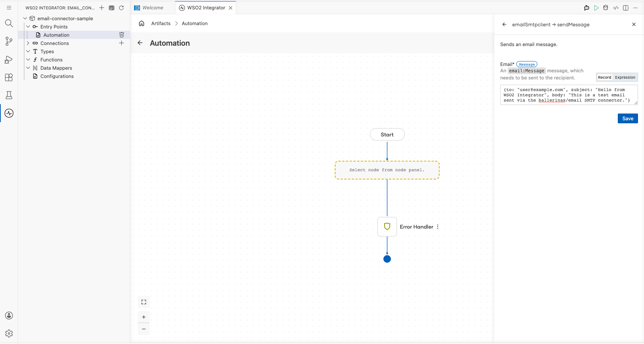Screen dimensions: 644x344
Task: Show source code with the code brackets icon
Action: click(616, 7)
